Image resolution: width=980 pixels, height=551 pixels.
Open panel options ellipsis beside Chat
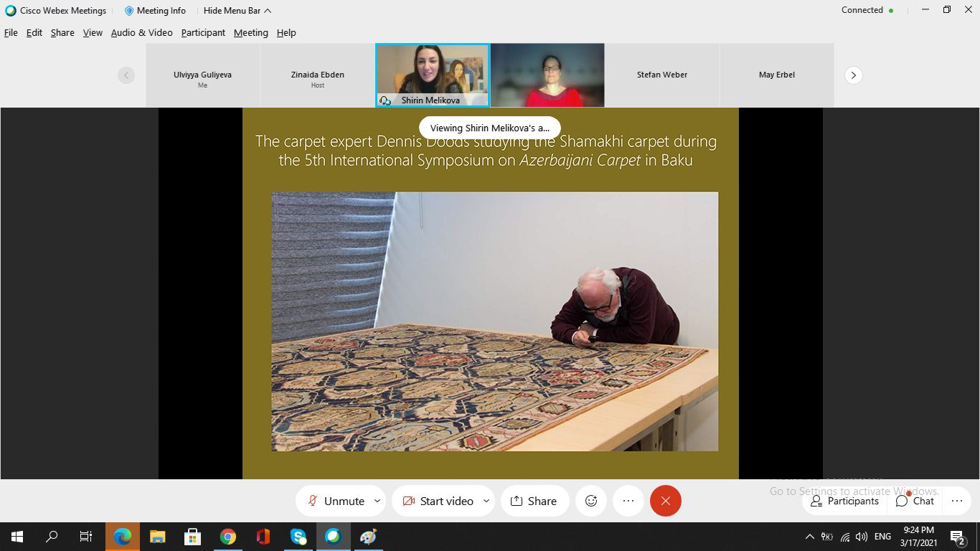point(957,501)
